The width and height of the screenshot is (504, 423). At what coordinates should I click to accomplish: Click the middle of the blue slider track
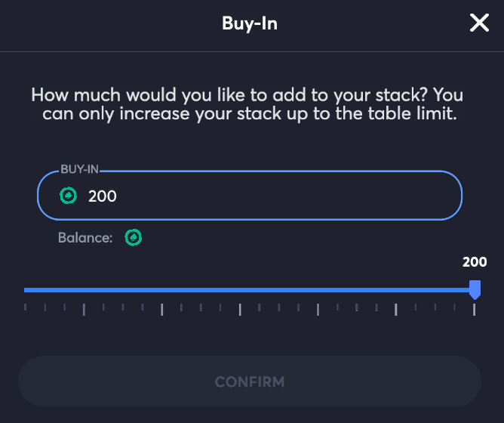point(249,289)
